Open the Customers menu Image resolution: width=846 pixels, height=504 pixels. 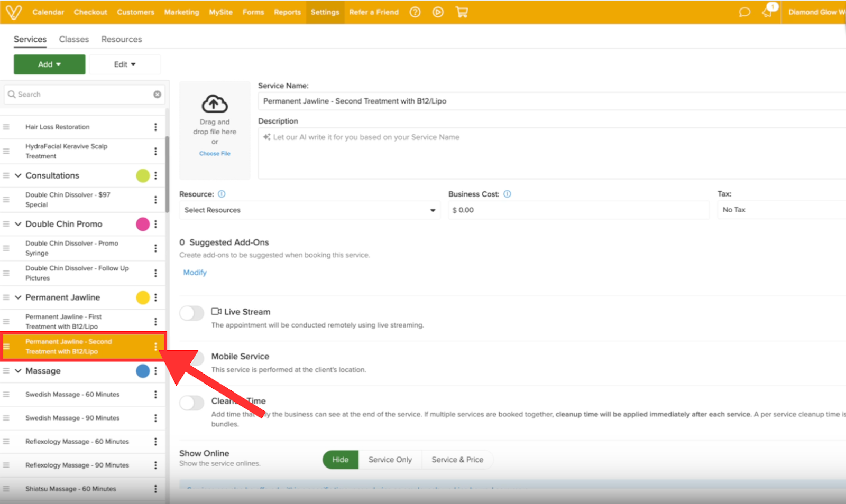[x=136, y=12]
